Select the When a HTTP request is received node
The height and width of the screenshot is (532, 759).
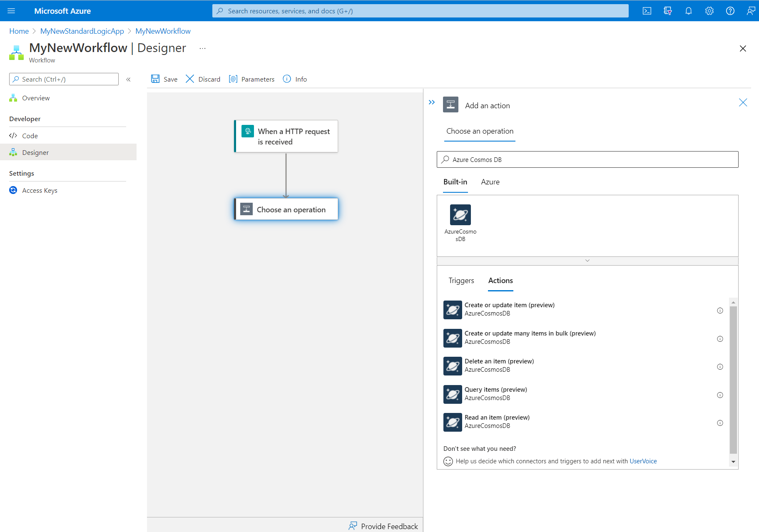[x=286, y=136]
